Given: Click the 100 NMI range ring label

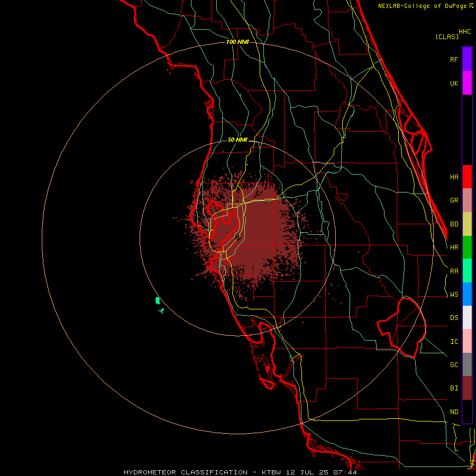Looking at the screenshot, I should pos(237,42).
